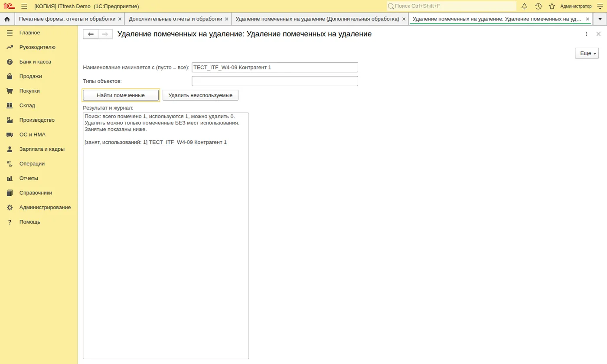Expand the Еще dropdown button
Image resolution: width=607 pixels, height=364 pixels.
(587, 53)
